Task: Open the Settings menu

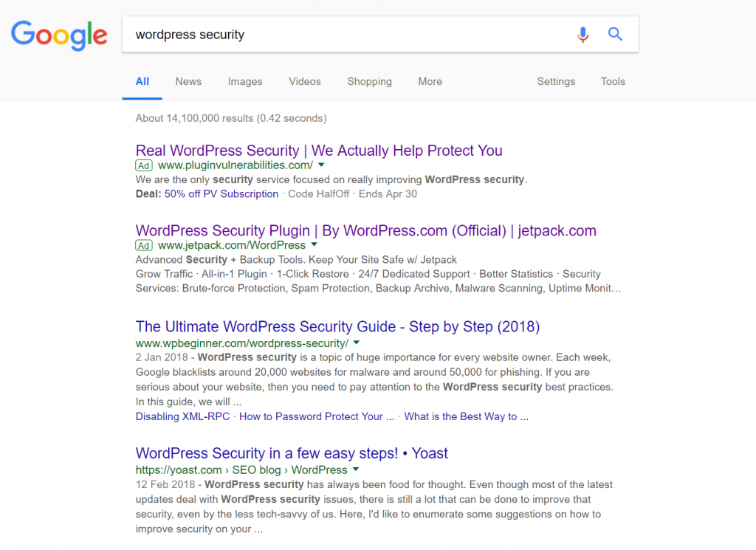Action: coord(556,81)
